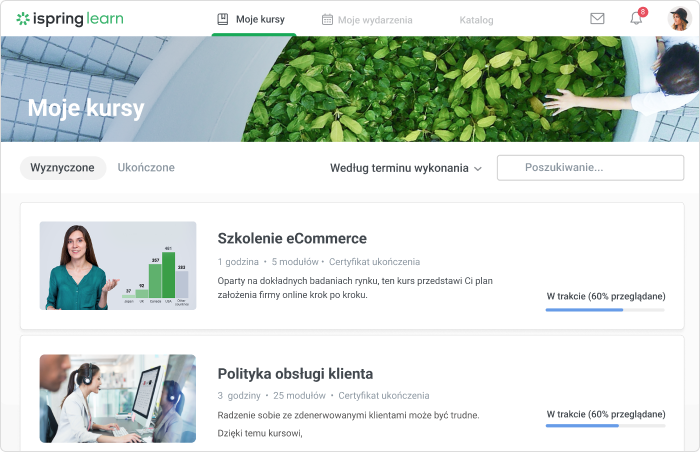This screenshot has height=452, width=700.
Task: Click the calendar icon beside Moje wydarzenia
Action: click(327, 19)
